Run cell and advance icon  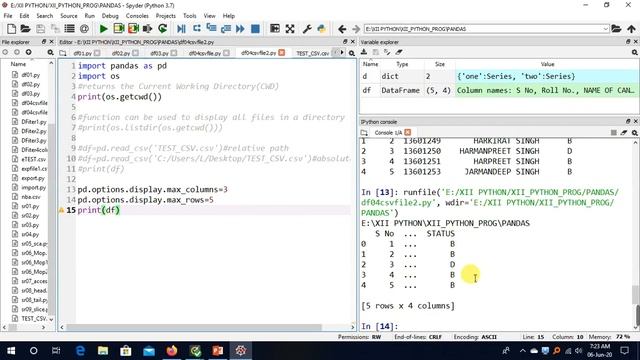point(133,29)
